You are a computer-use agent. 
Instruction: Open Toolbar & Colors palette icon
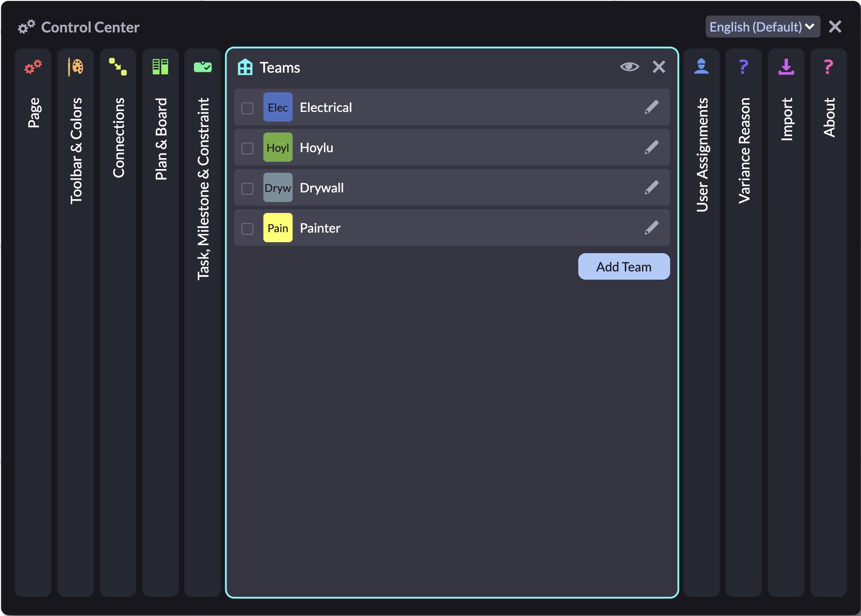(x=75, y=67)
